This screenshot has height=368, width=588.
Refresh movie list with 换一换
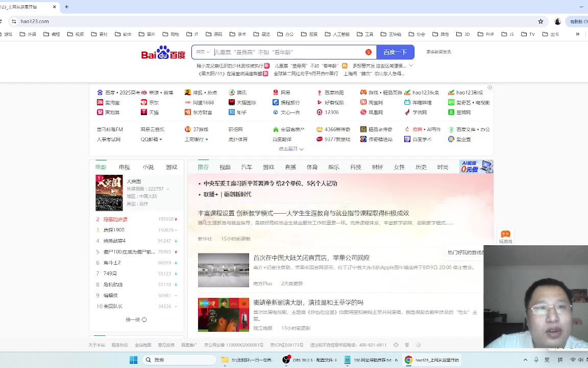click(136, 319)
